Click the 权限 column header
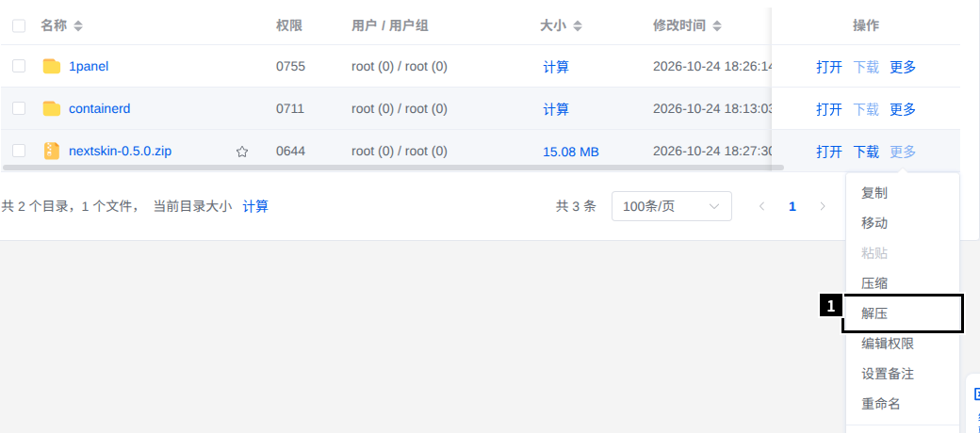This screenshot has height=433, width=980. pos(288,25)
